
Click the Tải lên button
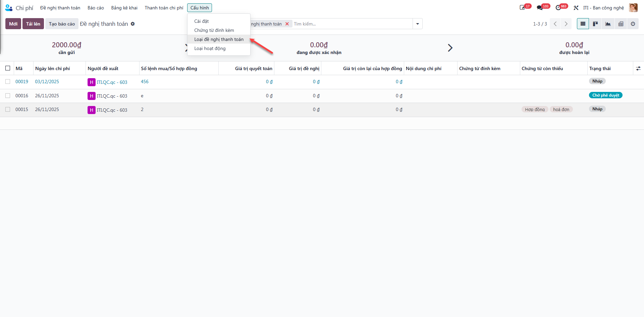pos(33,24)
